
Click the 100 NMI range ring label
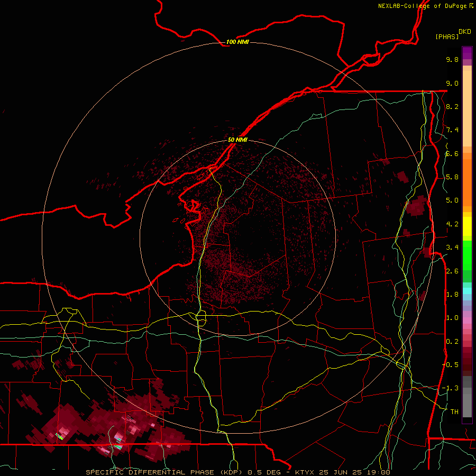click(x=237, y=42)
